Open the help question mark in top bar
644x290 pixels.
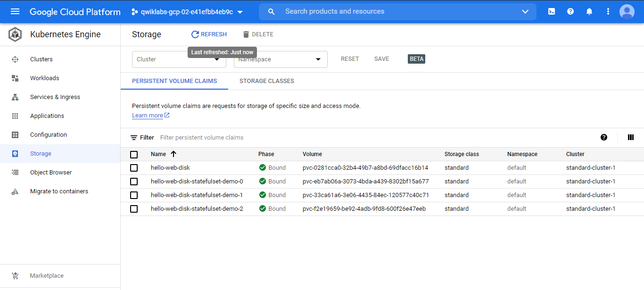570,11
